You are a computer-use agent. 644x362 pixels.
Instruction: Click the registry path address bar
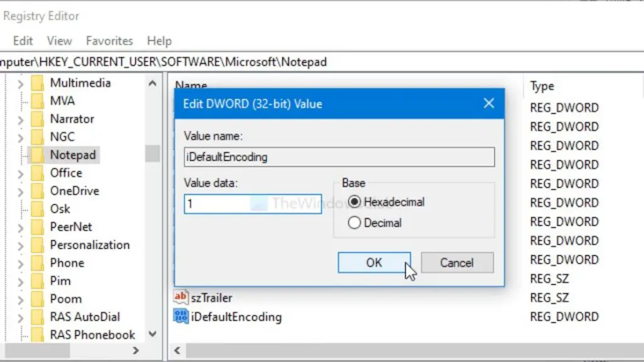(322, 62)
